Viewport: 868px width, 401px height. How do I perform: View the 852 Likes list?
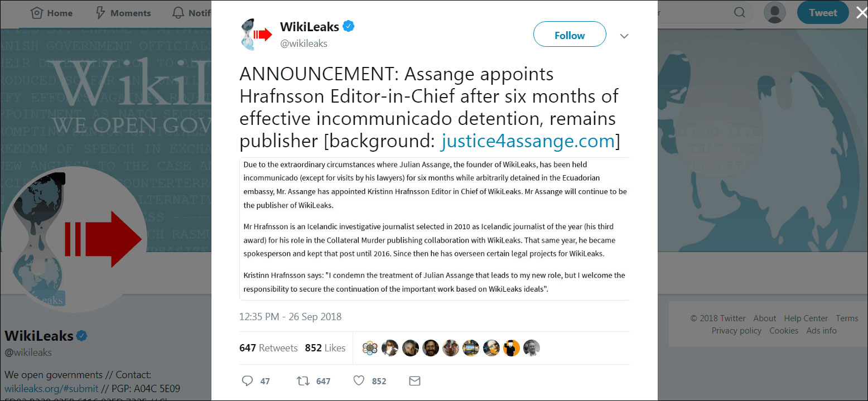tap(325, 348)
